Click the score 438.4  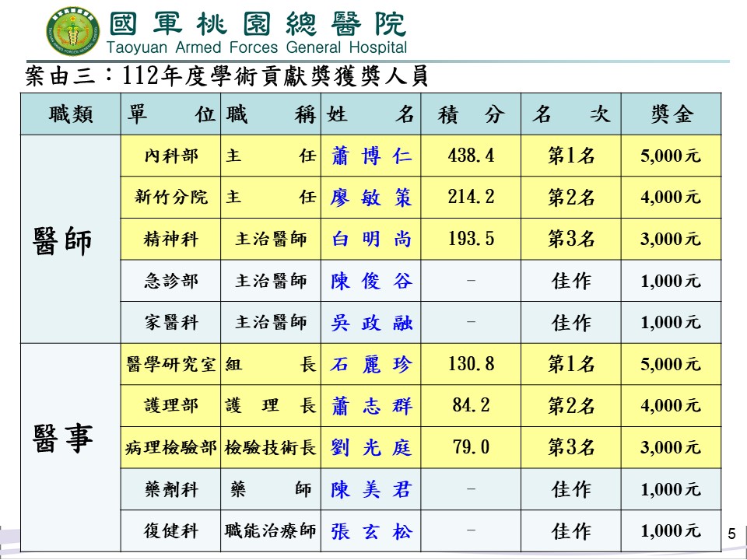click(x=471, y=156)
